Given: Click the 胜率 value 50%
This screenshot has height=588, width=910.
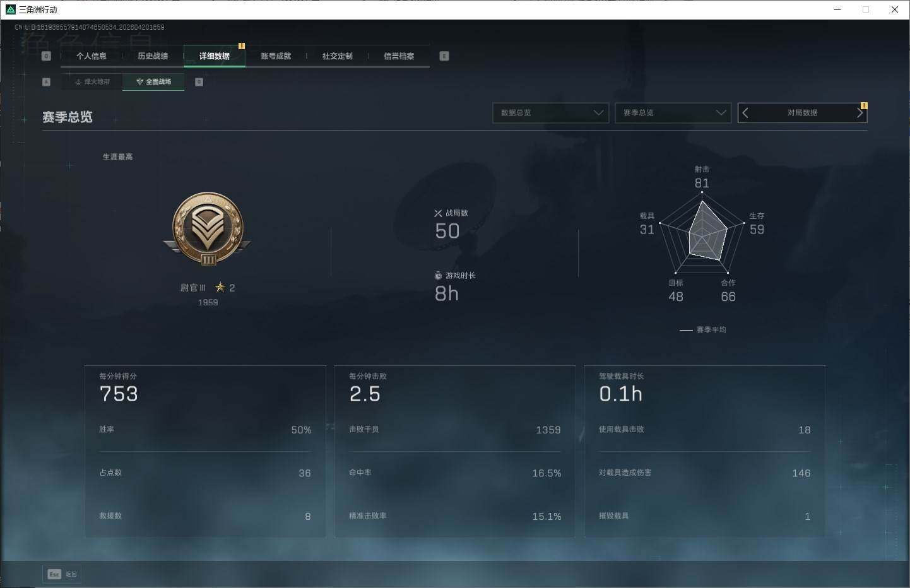Looking at the screenshot, I should point(302,430).
